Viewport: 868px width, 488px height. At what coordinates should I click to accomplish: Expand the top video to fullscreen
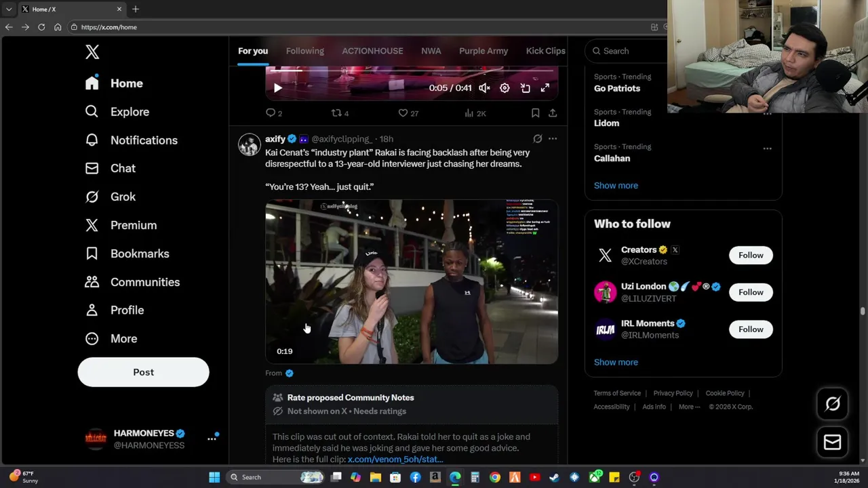[545, 88]
